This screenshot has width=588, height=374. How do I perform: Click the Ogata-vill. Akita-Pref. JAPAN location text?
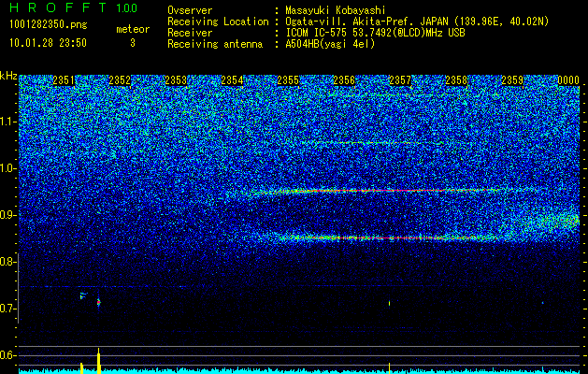click(x=417, y=22)
